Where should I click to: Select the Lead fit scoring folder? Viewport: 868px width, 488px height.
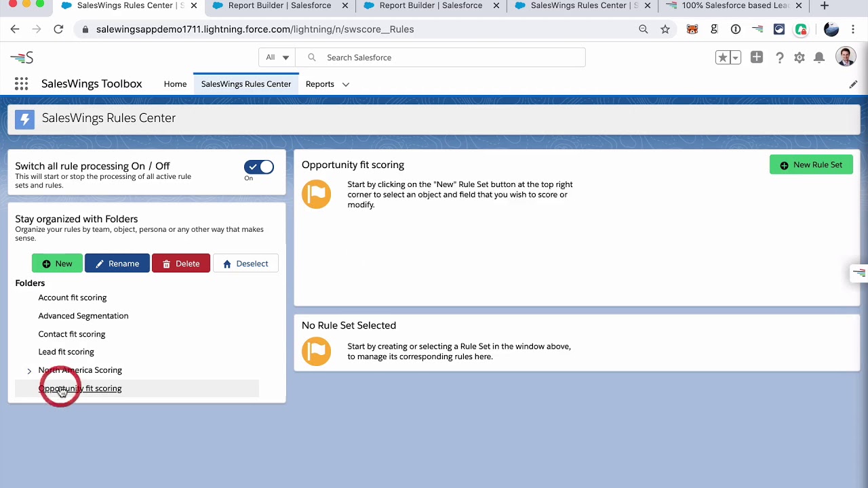[x=66, y=352]
